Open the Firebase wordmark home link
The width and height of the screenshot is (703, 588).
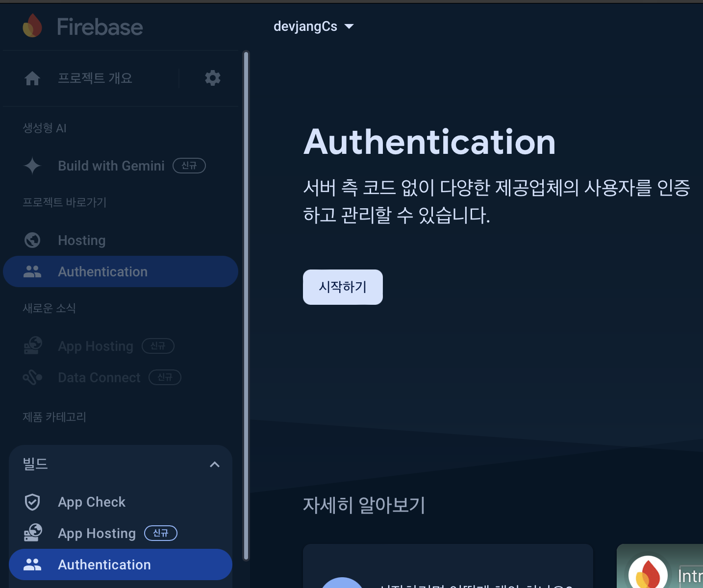100,27
